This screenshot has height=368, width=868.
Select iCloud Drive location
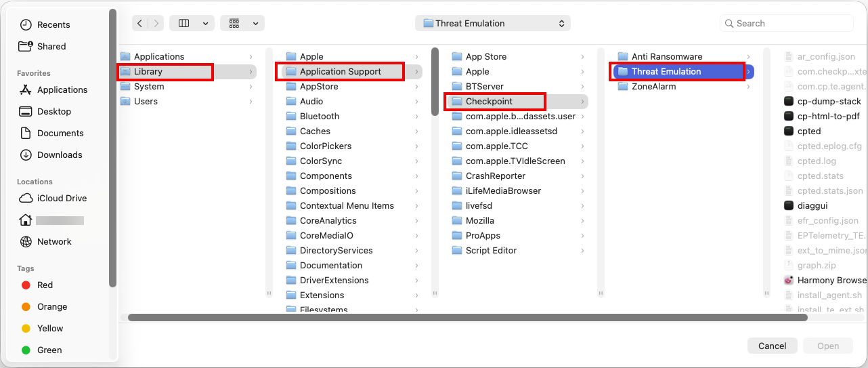click(53, 198)
